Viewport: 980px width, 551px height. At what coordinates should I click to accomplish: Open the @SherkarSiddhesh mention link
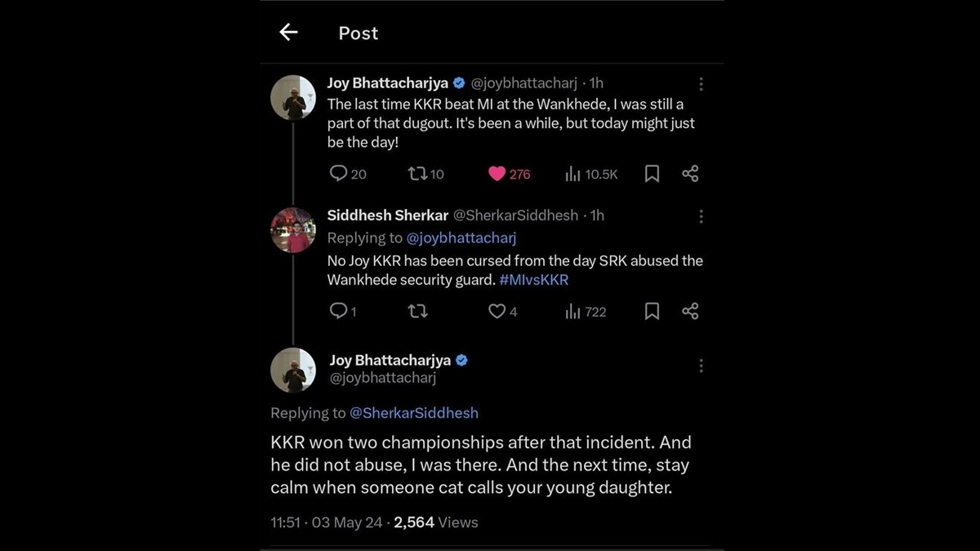click(x=413, y=413)
